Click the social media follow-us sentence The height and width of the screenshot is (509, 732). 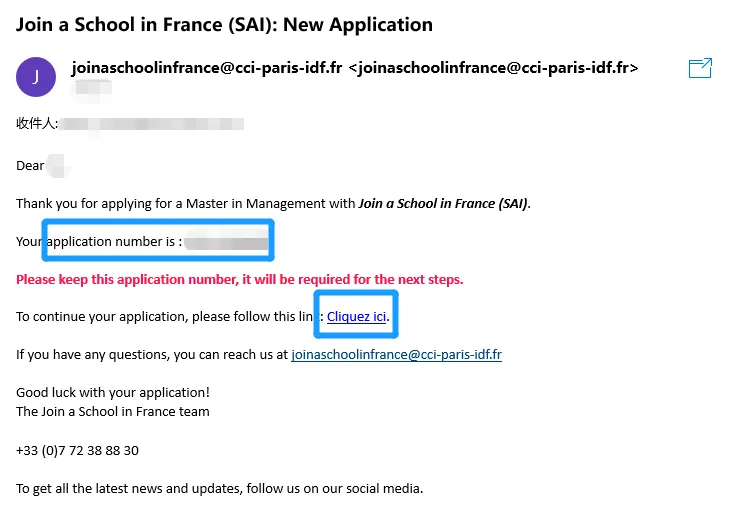point(219,488)
